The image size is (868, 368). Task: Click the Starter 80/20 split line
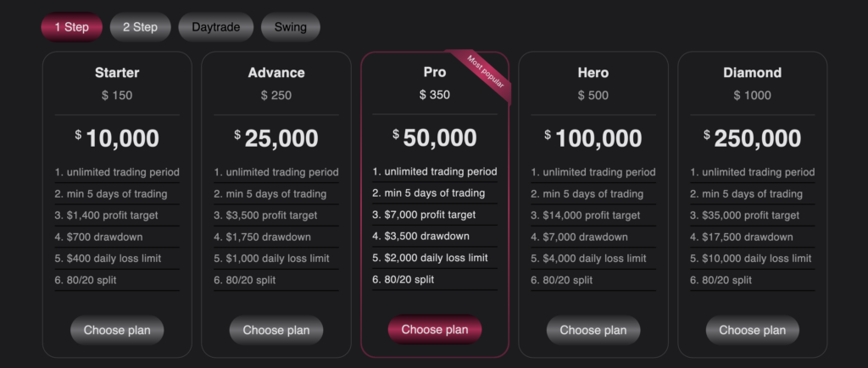coord(117,280)
